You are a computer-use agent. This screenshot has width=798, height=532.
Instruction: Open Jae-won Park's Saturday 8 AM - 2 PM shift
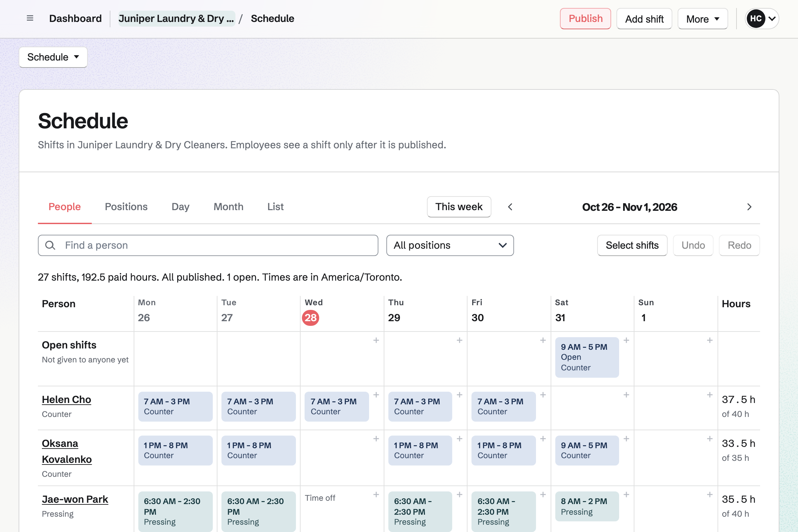coord(587,506)
